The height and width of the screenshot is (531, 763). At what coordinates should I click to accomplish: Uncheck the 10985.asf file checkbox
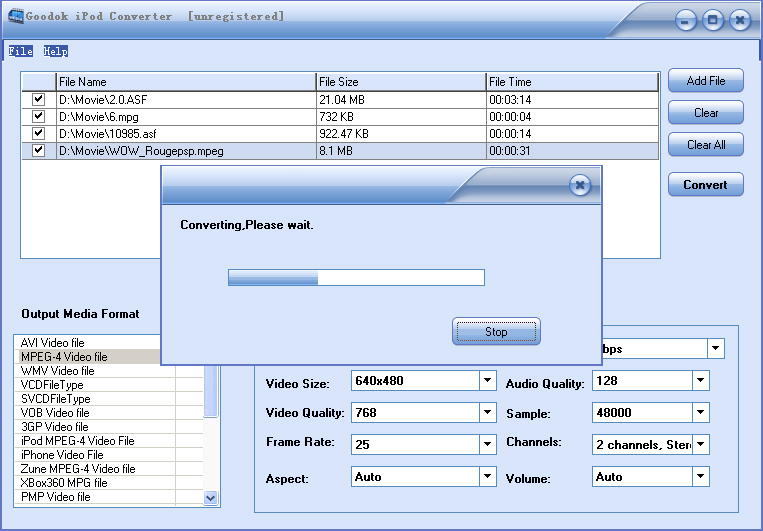point(38,133)
